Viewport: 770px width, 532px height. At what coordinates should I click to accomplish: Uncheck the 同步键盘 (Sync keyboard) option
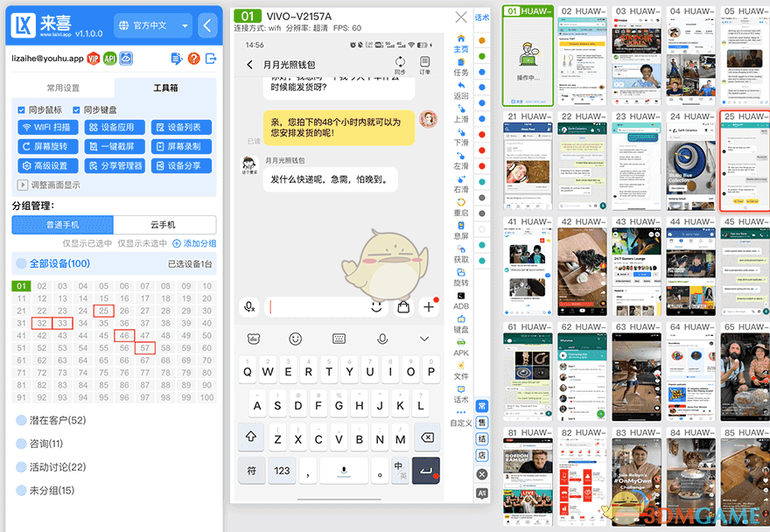click(x=76, y=109)
